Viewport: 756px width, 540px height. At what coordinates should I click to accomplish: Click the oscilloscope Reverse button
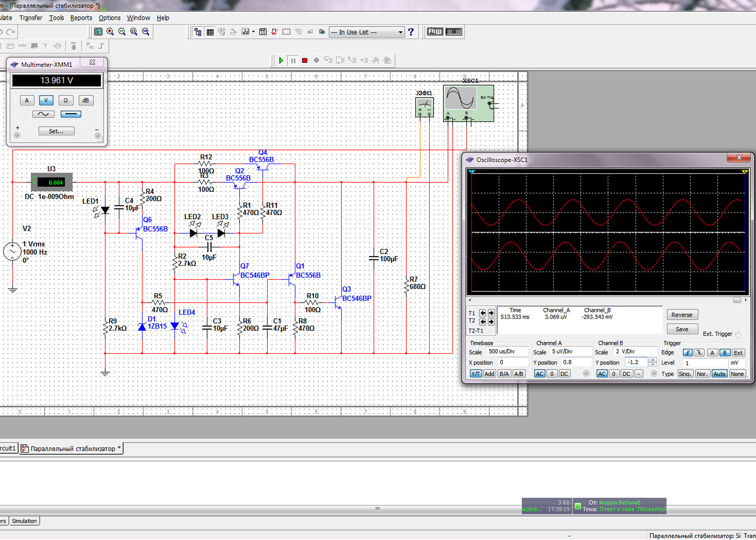pos(681,315)
